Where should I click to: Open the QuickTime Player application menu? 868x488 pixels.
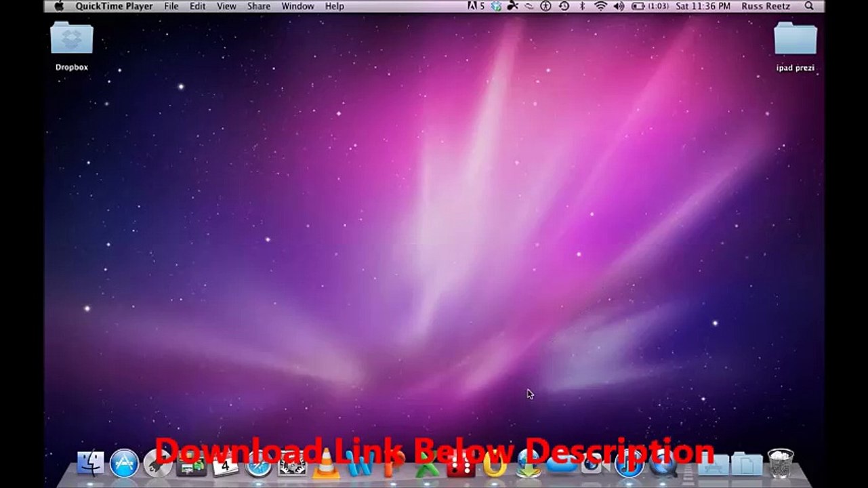click(115, 6)
